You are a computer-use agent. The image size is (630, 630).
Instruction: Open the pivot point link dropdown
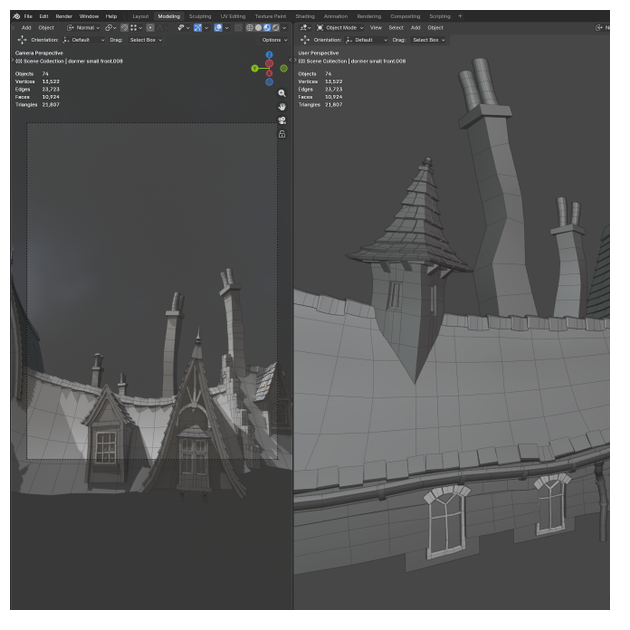pyautogui.click(x=110, y=28)
